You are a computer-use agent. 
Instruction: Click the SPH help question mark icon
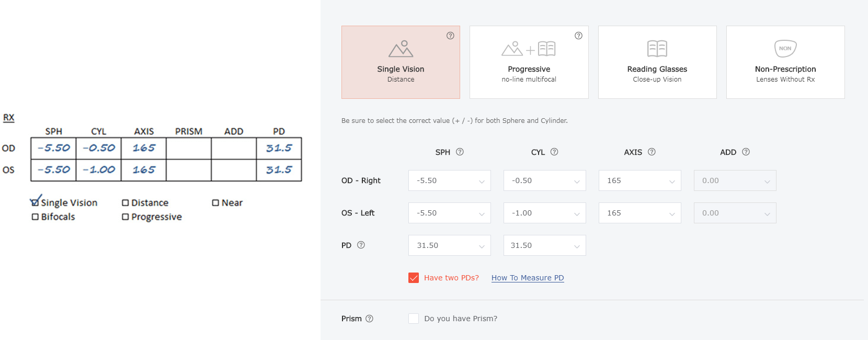(x=460, y=152)
